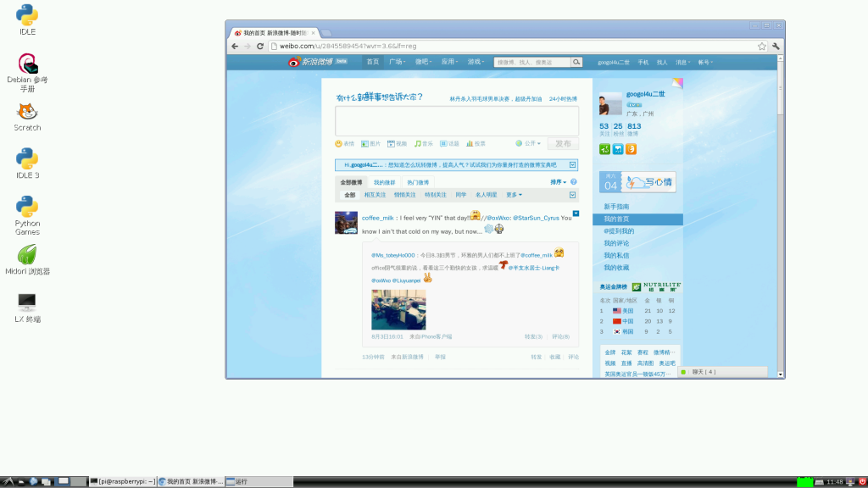The image size is (868, 488).
Task: Launch the Scratch desktop icon
Action: pyautogui.click(x=27, y=117)
